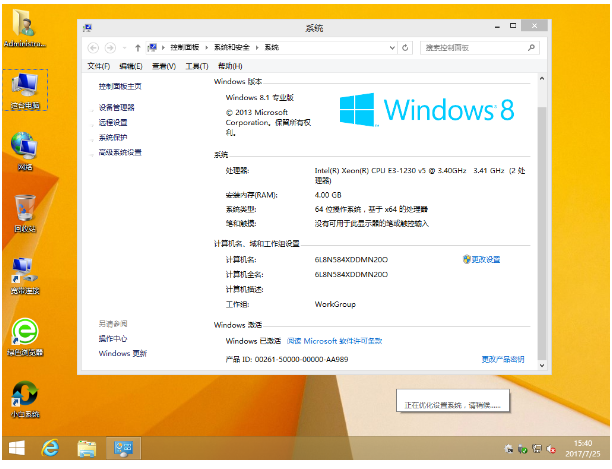Open the Tools(T) menu
This screenshot has height=469, width=612.
[197, 66]
